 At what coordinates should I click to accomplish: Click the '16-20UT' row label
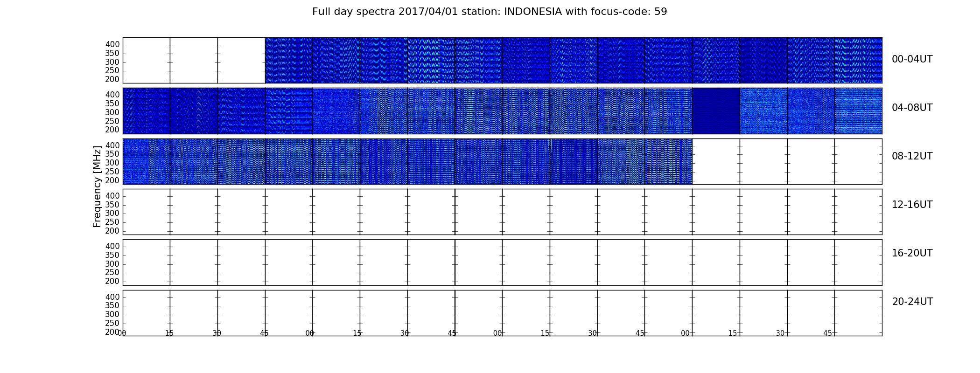912,253
